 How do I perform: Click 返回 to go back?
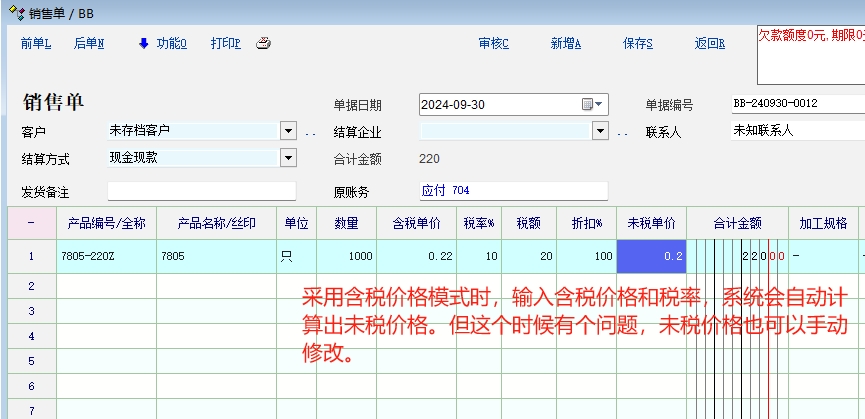coord(709,43)
